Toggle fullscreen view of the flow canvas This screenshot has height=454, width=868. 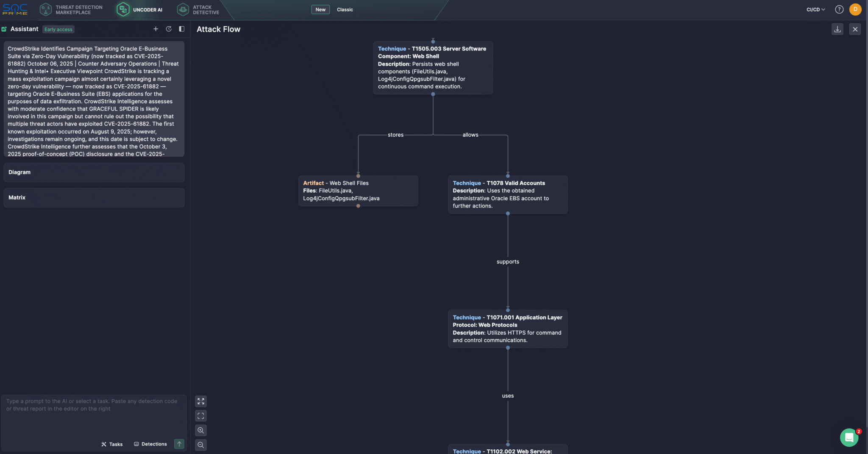click(201, 401)
